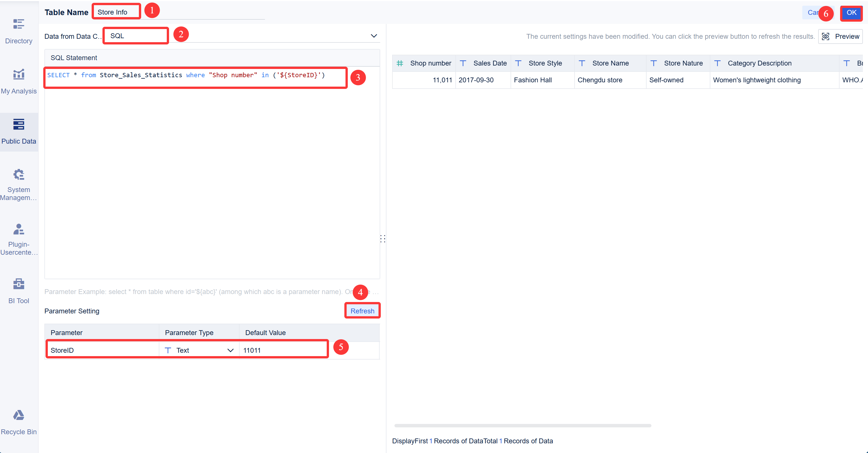Image resolution: width=868 pixels, height=453 pixels.
Task: Click the filter icon on Sales Date column
Action: 463,63
